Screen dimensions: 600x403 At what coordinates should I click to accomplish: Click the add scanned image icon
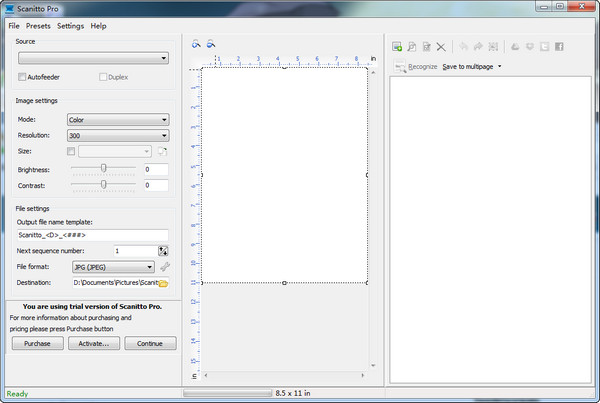click(x=397, y=47)
